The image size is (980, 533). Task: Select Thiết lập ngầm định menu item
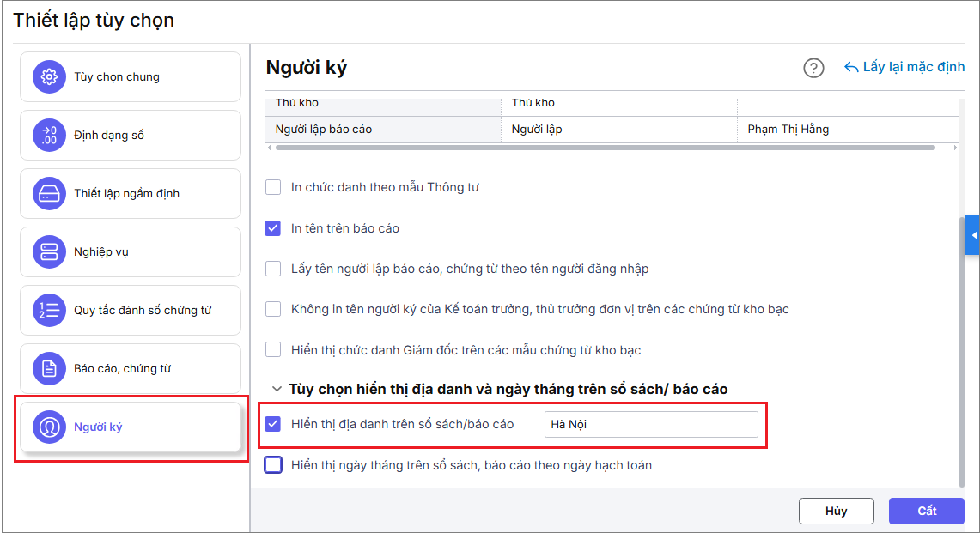[131, 194]
